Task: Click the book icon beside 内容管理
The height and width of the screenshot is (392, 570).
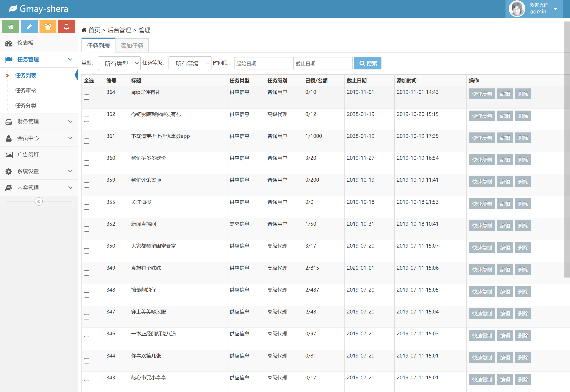Action: (x=9, y=188)
